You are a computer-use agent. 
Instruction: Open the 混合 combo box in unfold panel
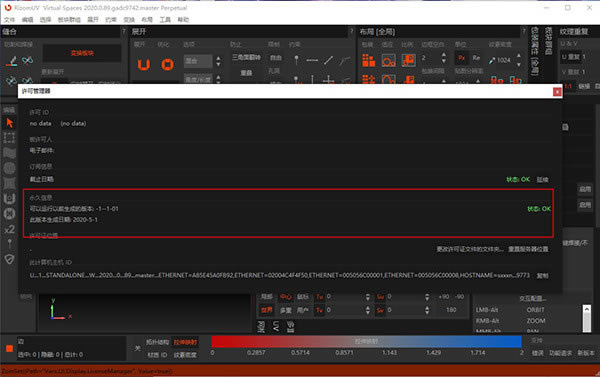[x=198, y=61]
